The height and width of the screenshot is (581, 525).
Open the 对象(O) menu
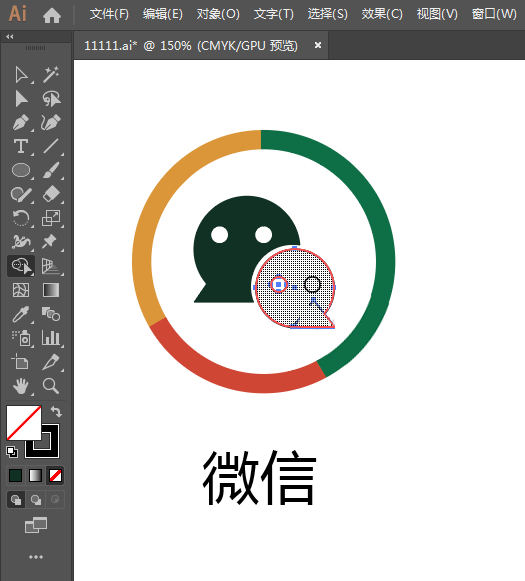click(x=218, y=14)
